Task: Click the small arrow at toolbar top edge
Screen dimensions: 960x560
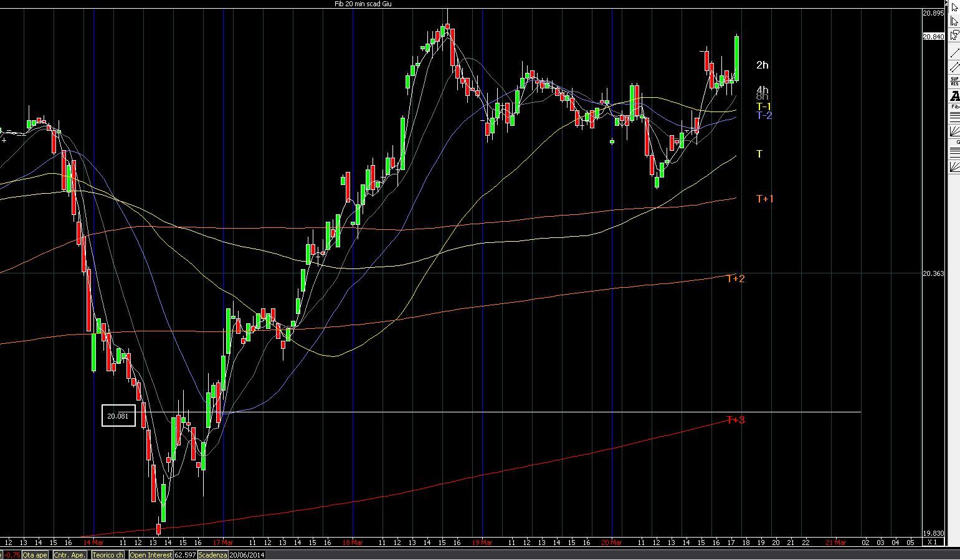Action: (x=946, y=2)
